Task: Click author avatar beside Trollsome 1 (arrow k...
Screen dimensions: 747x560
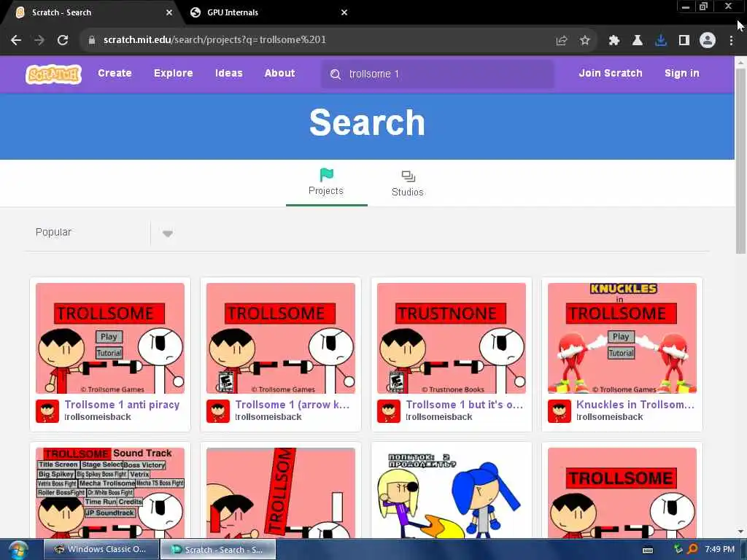Action: [217, 411]
